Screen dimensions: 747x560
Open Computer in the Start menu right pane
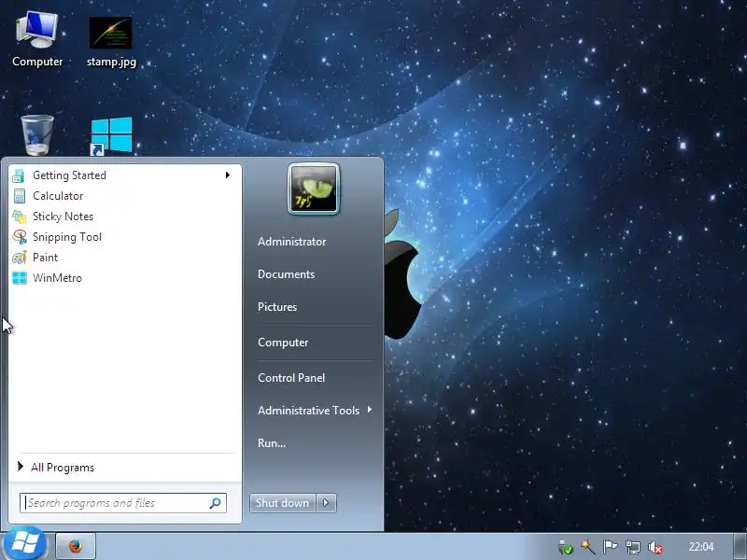tap(283, 343)
